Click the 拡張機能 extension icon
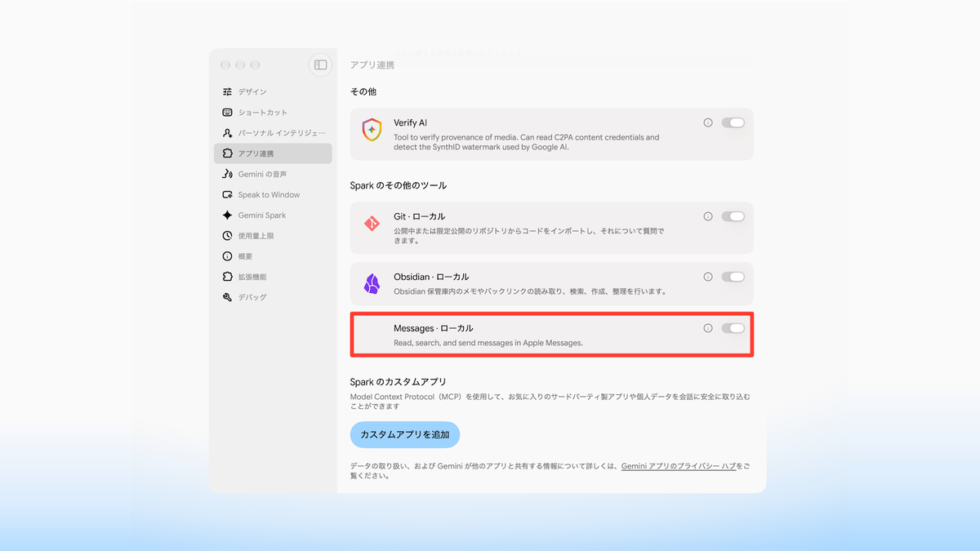 point(228,277)
